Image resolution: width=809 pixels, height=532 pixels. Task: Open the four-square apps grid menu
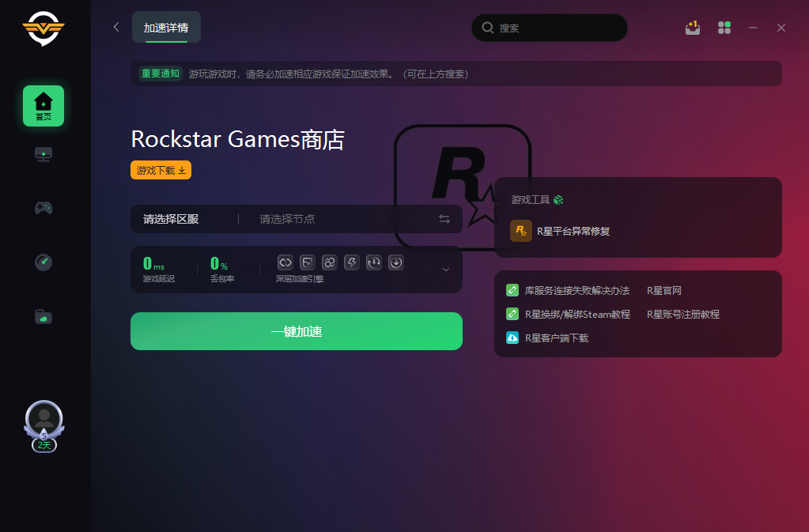click(x=724, y=28)
